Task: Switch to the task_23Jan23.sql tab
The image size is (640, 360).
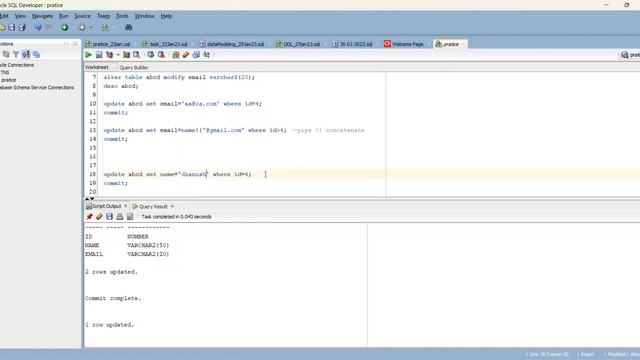Action: tap(168, 44)
